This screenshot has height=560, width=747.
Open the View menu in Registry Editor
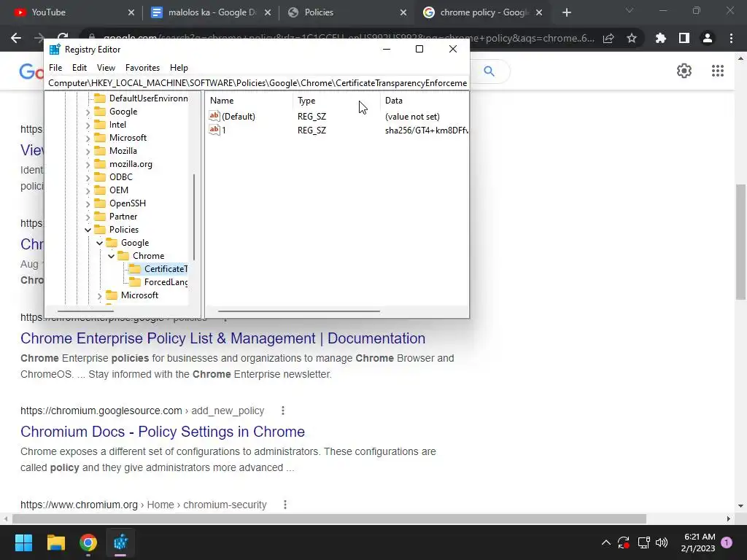[x=106, y=68]
